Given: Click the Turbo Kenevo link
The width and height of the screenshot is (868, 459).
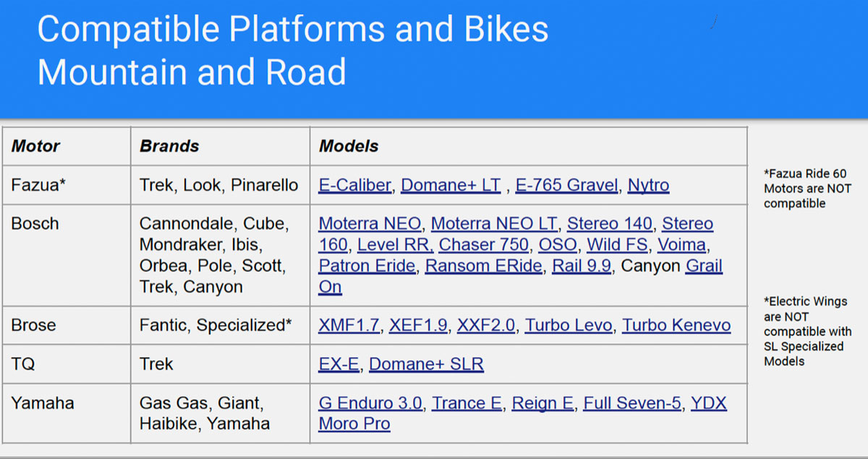Looking at the screenshot, I should point(676,325).
